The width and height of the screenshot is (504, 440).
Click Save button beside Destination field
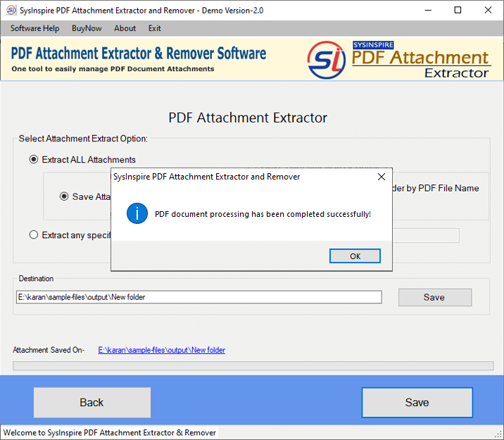tap(435, 297)
